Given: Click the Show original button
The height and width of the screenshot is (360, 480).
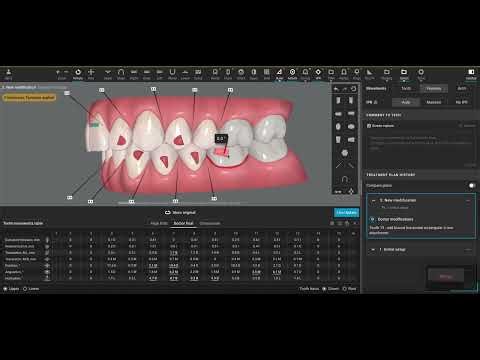Looking at the screenshot, I should pyautogui.click(x=180, y=212).
